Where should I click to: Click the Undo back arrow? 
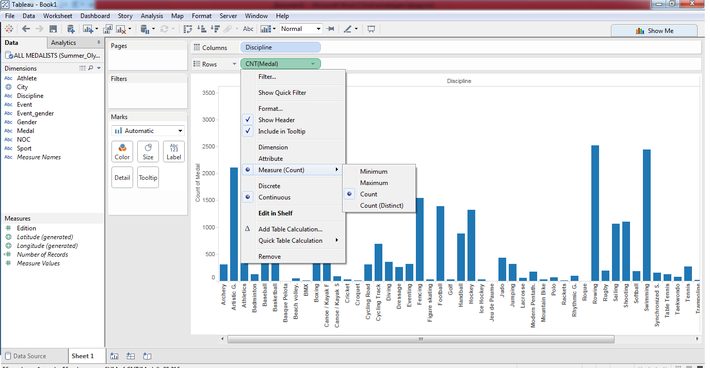pos(26,29)
